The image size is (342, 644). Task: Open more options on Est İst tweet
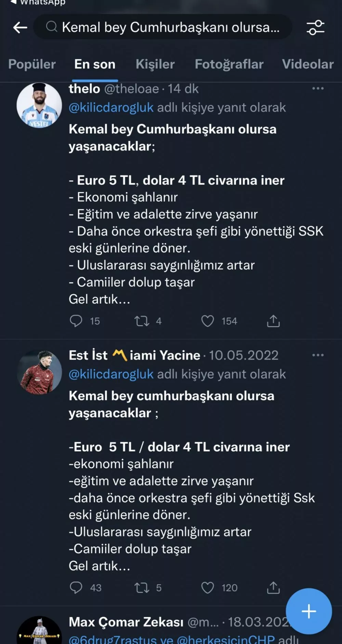(318, 355)
